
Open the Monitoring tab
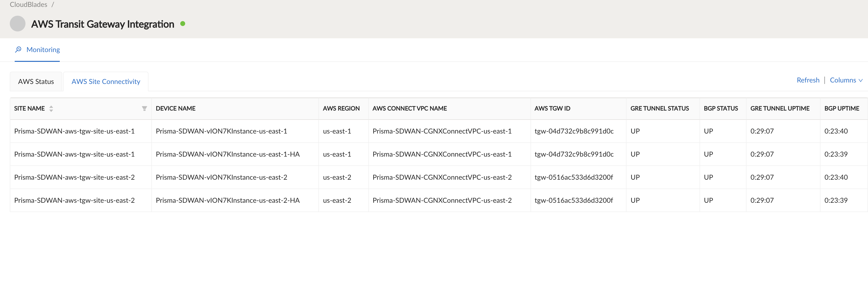point(43,50)
